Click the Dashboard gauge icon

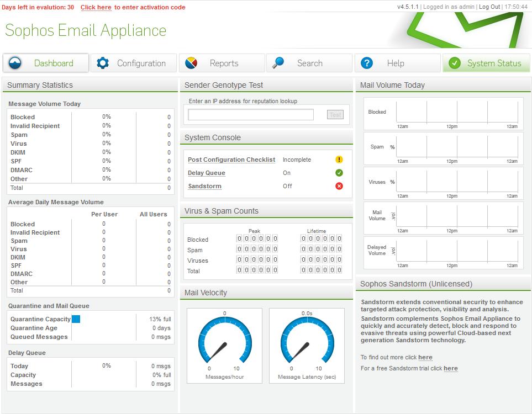pos(15,63)
